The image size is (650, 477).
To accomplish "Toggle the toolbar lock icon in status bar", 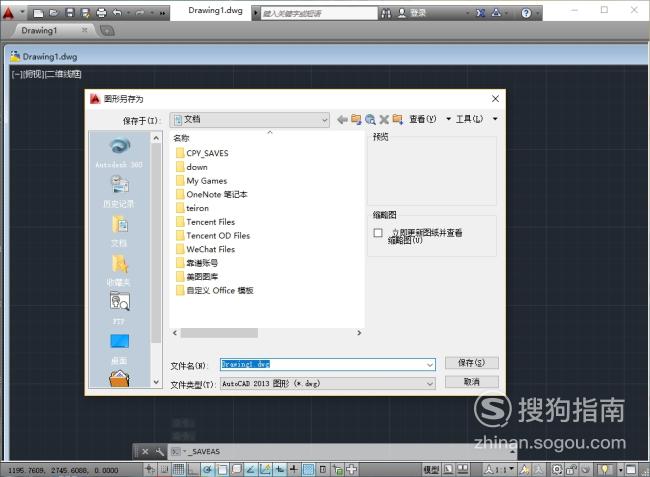I will click(x=572, y=470).
